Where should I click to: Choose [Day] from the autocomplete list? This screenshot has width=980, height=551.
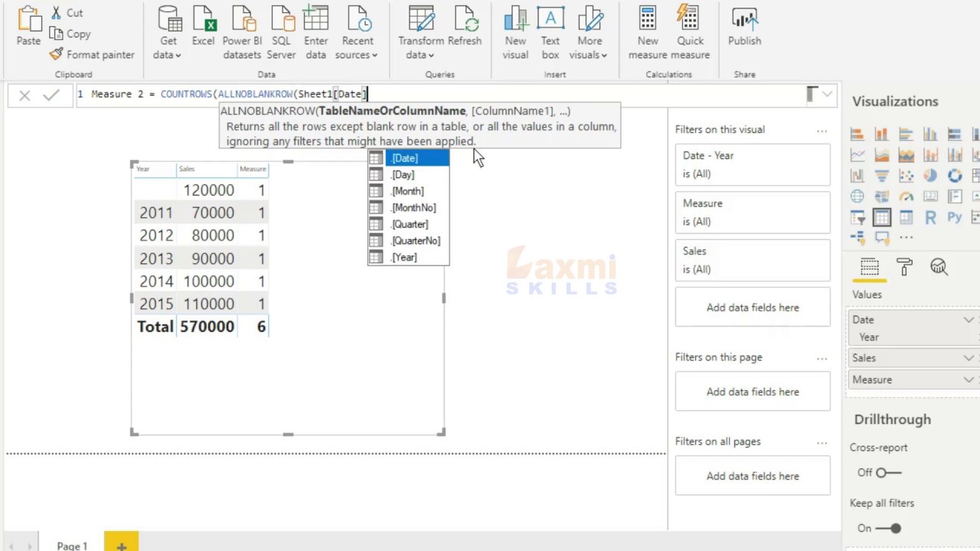pyautogui.click(x=408, y=174)
